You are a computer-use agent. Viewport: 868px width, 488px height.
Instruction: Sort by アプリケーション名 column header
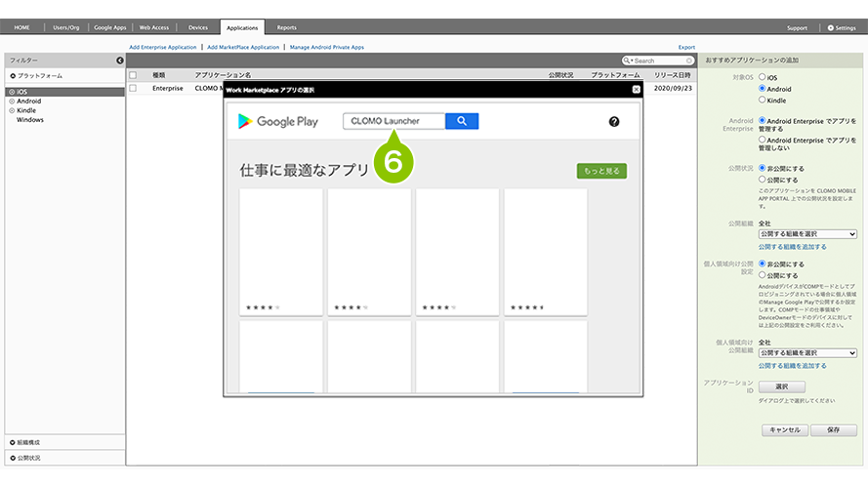pos(223,75)
